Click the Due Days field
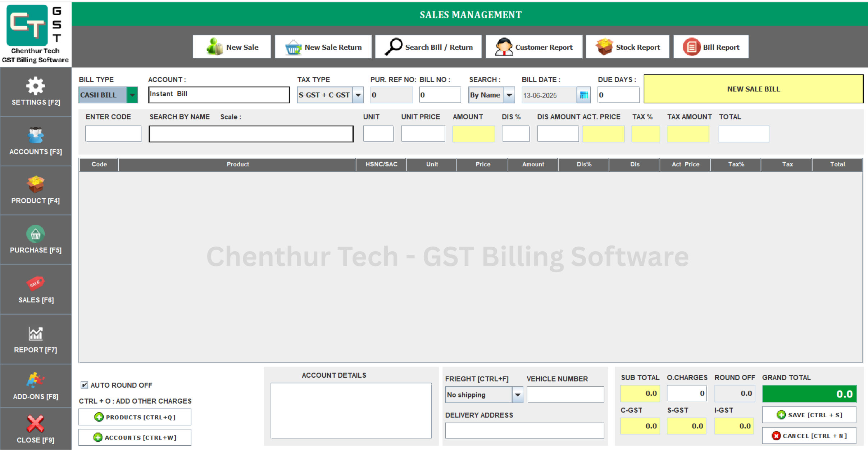The height and width of the screenshot is (450, 868). 618,95
